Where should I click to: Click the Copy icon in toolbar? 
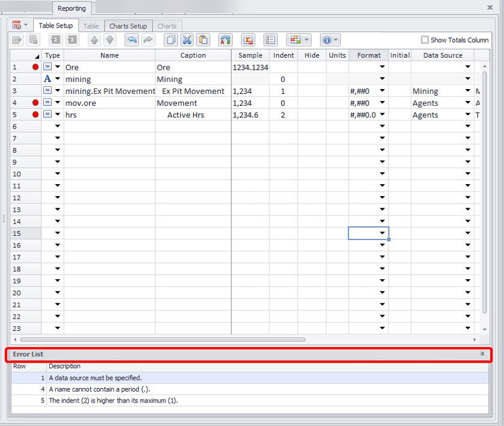point(171,40)
